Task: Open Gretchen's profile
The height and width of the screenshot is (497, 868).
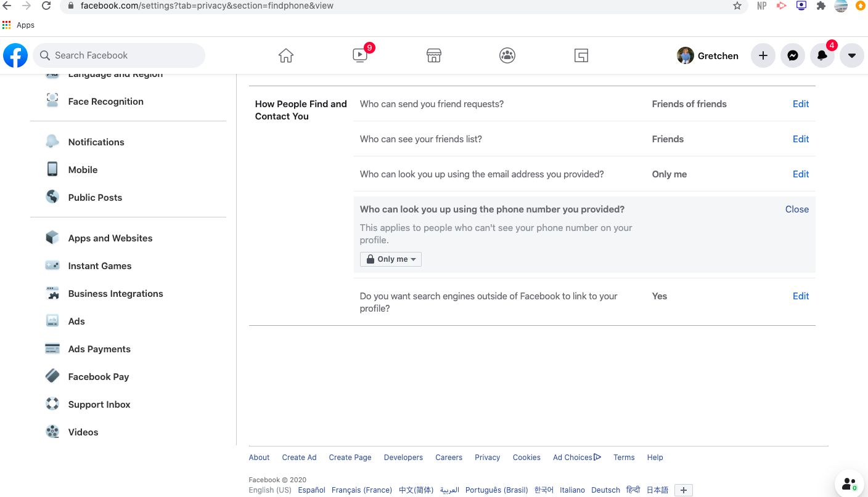Action: pos(708,55)
